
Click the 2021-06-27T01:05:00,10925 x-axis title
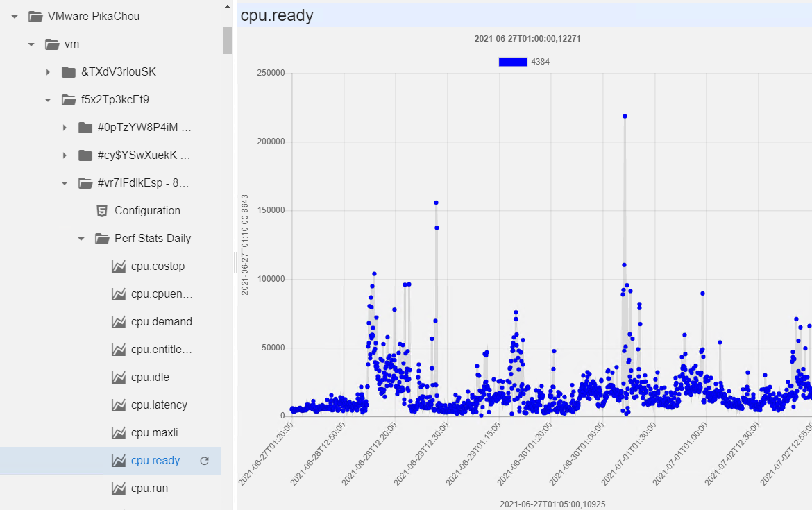click(x=552, y=504)
